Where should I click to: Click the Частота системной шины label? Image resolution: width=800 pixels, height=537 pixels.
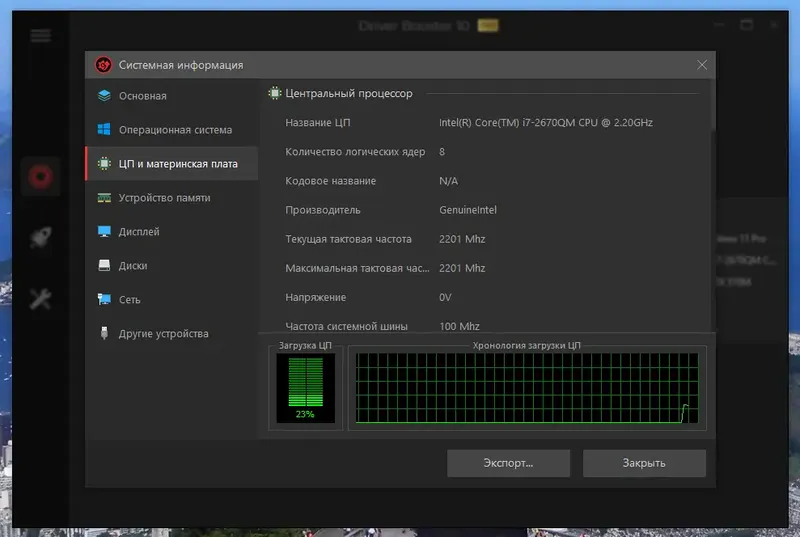(x=346, y=326)
